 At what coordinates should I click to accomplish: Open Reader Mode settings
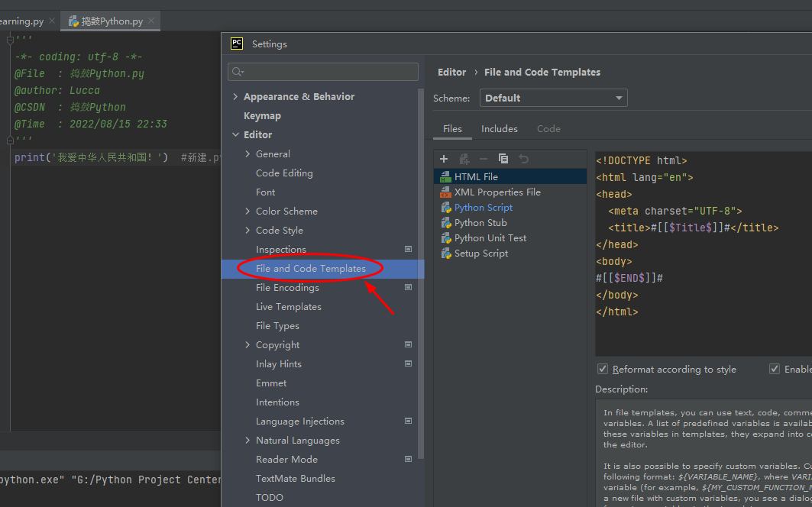286,460
